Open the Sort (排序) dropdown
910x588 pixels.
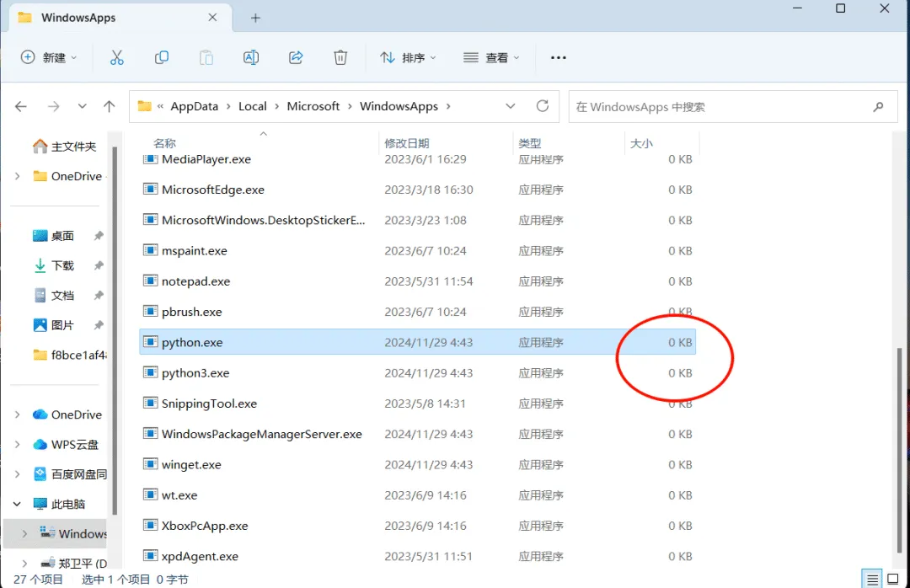[x=408, y=57]
